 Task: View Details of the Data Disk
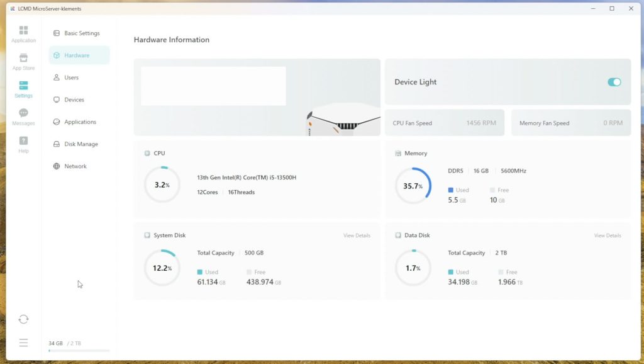tap(608, 235)
